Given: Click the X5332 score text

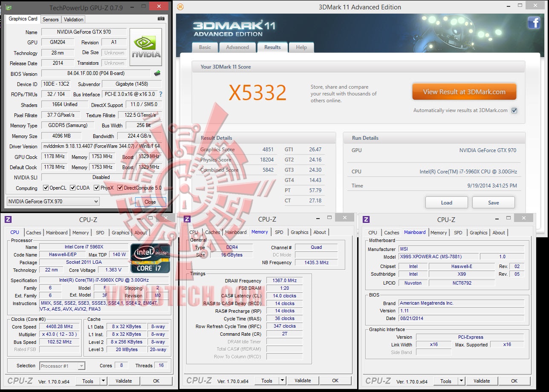Looking at the screenshot, I should coord(257,92).
